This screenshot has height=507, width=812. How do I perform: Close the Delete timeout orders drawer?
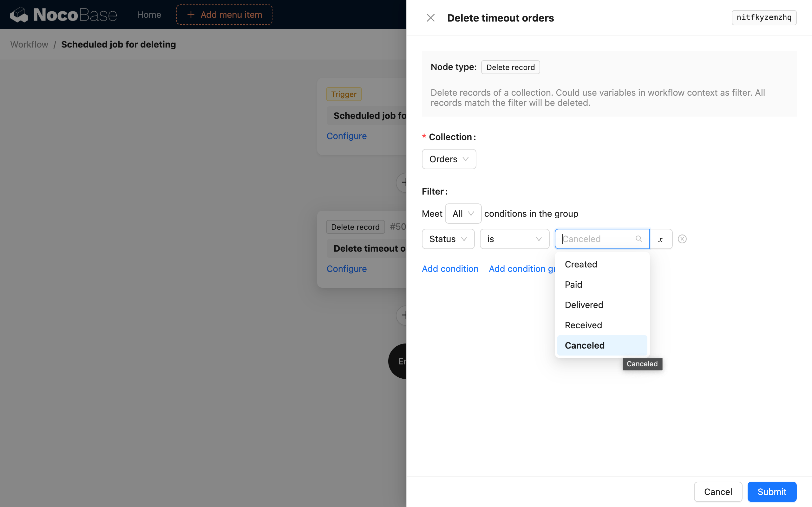430,18
